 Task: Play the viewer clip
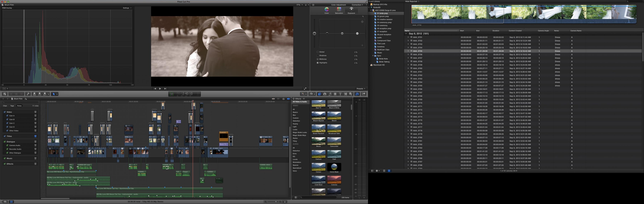pyautogui.click(x=160, y=89)
